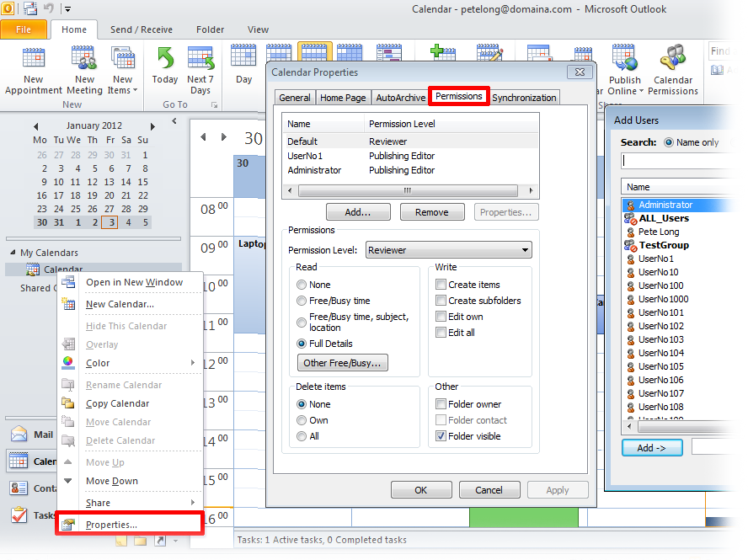Click the Add users button
The height and width of the screenshot is (560, 748).
358,211
